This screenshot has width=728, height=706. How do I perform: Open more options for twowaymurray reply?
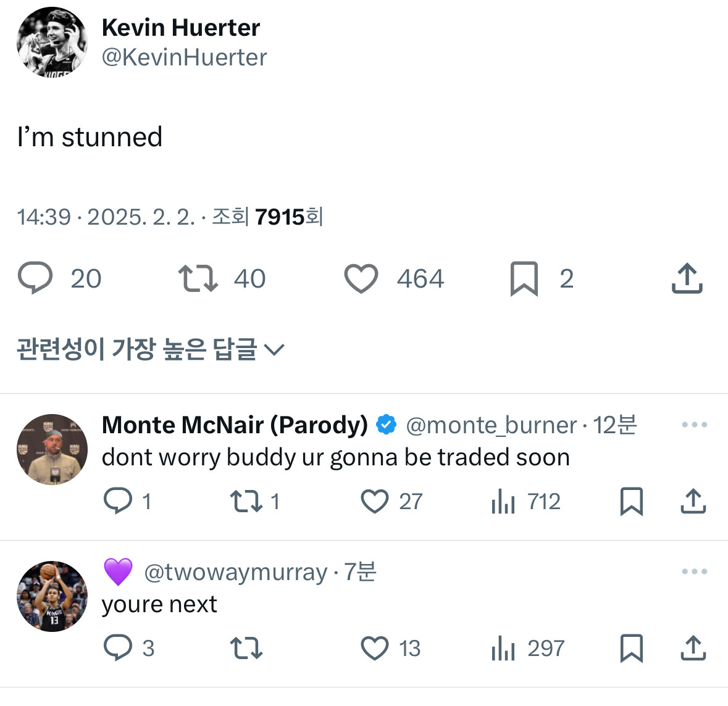coord(694,571)
